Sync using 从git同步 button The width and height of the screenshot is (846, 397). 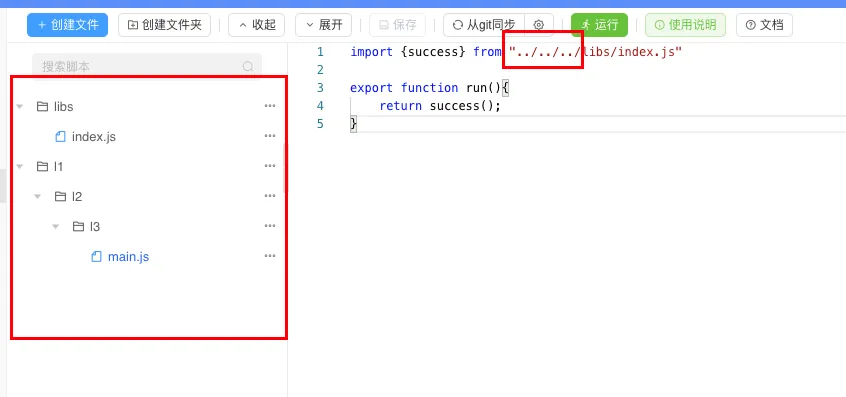[484, 25]
